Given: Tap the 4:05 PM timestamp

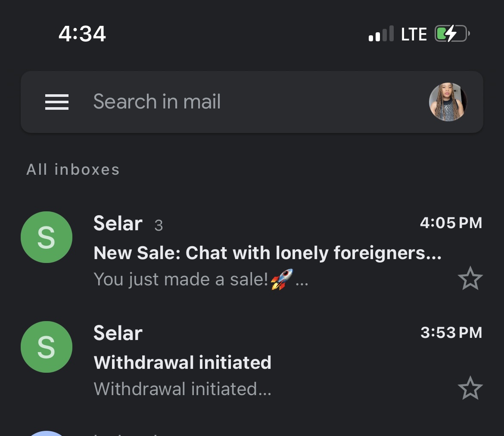Looking at the screenshot, I should click(451, 223).
